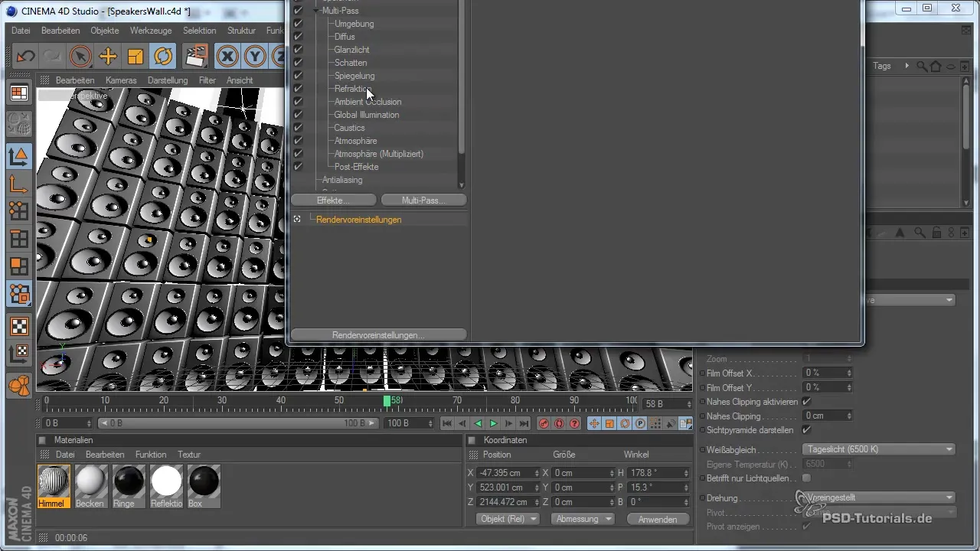Click the Object Manager search magnifier icon

[922, 67]
